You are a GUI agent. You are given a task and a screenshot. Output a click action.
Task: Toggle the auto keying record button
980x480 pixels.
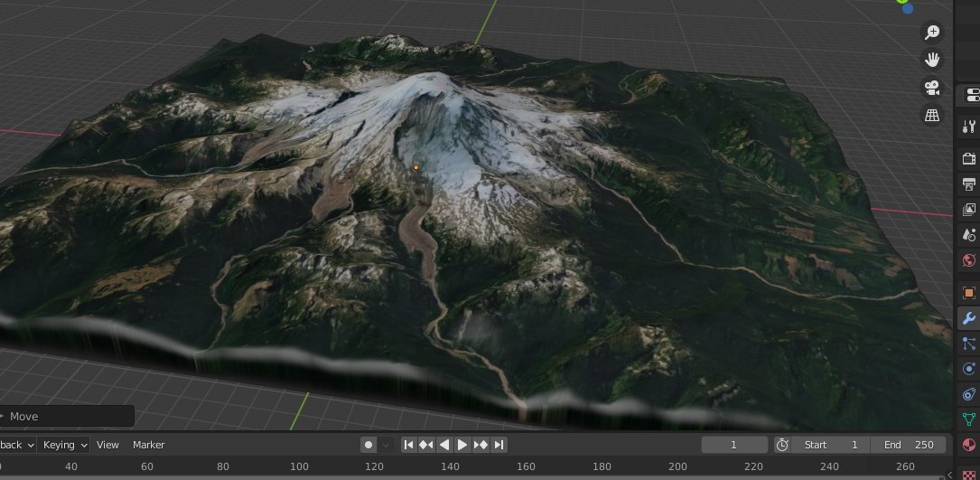tap(369, 445)
